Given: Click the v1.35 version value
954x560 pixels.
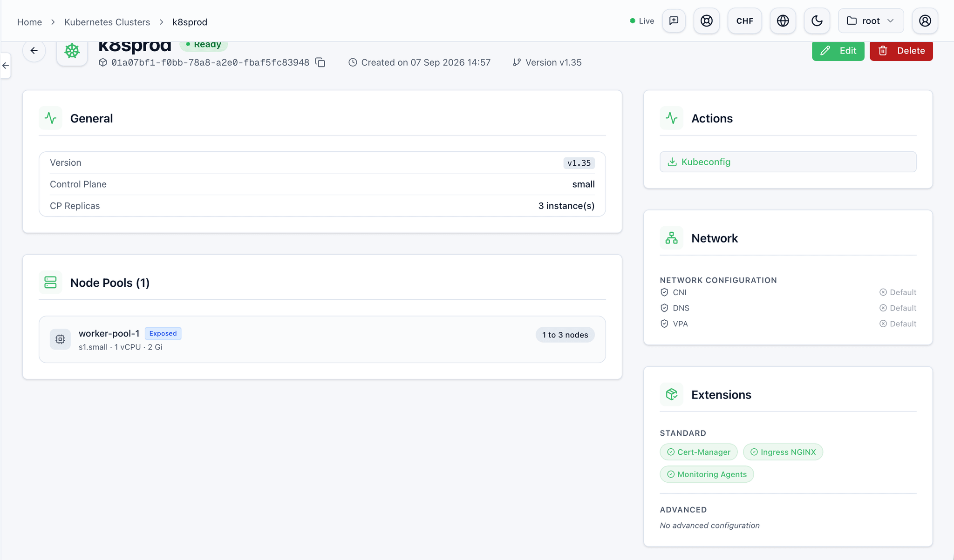Looking at the screenshot, I should (579, 163).
